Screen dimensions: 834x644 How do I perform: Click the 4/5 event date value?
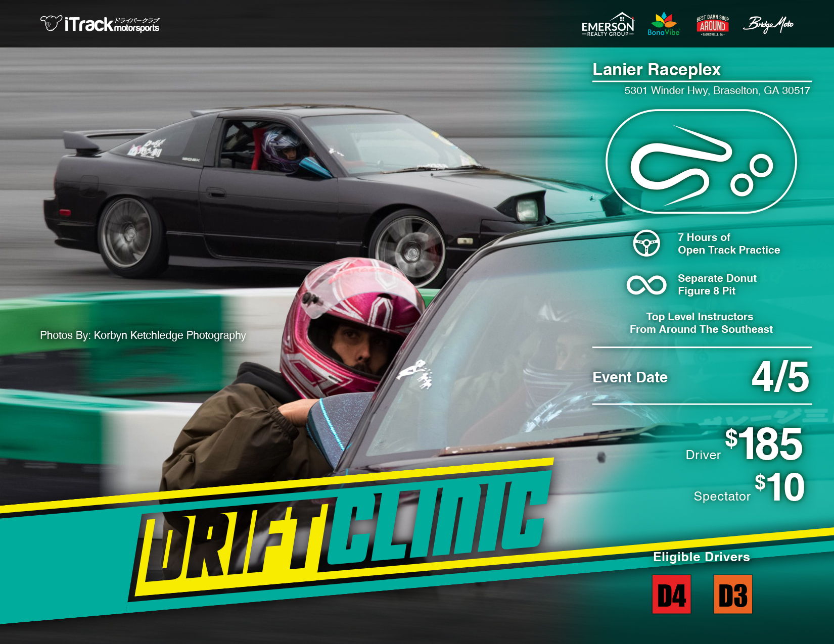tap(780, 377)
